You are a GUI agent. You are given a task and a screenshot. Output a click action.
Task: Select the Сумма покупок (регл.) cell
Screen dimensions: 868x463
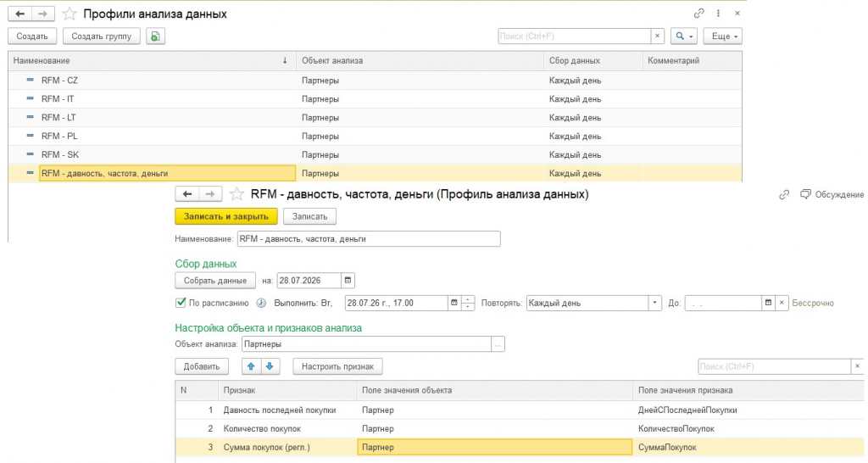(x=287, y=448)
